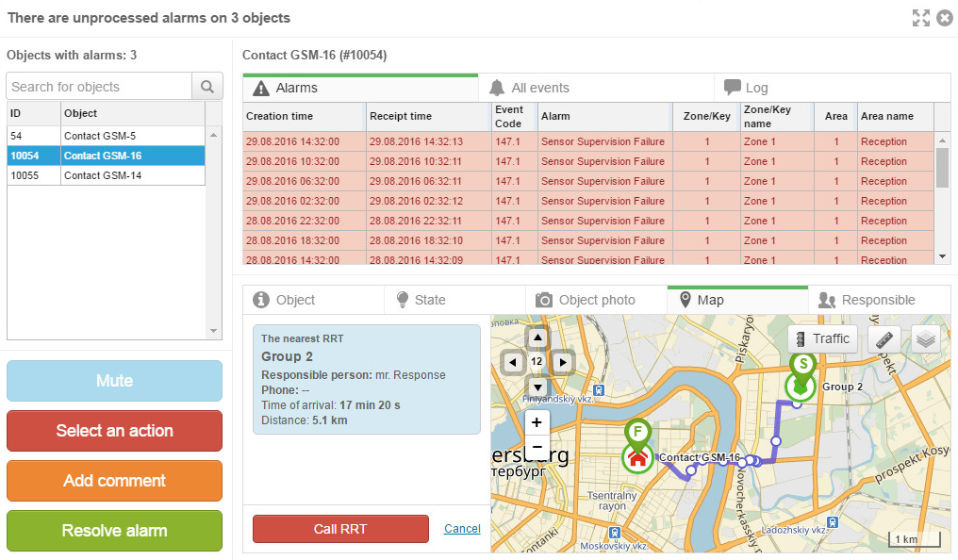Viewport: 958px width, 560px height.
Task: Select Contact GSM-14 in object list
Action: (106, 175)
